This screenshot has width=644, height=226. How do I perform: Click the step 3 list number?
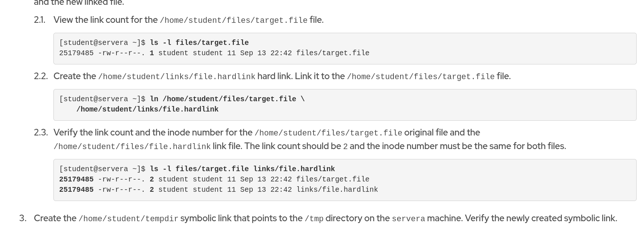click(23, 218)
